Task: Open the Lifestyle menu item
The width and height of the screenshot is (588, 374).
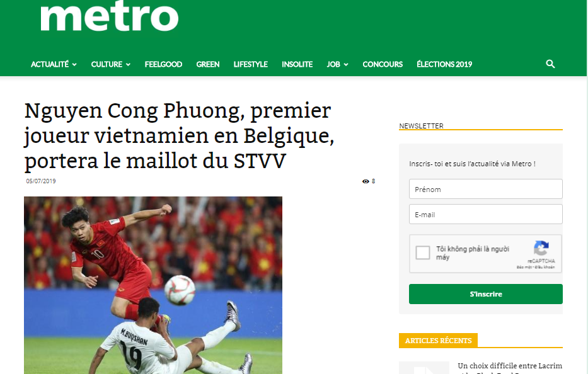Action: 250,64
